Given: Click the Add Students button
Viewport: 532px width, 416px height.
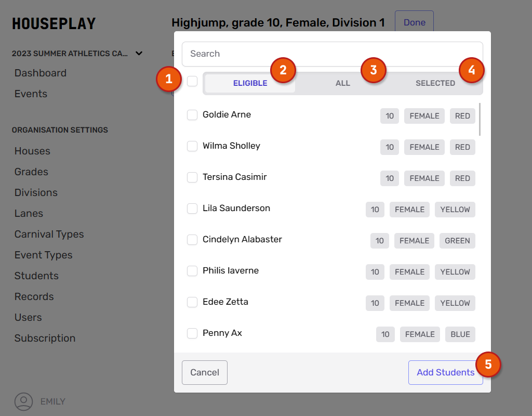Looking at the screenshot, I should point(445,372).
